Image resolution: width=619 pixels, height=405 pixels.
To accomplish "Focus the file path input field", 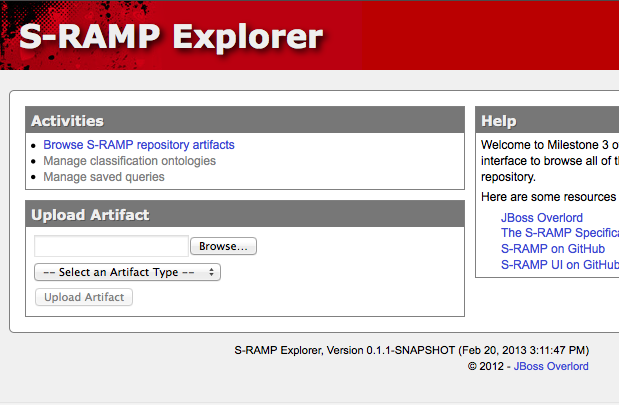I will pyautogui.click(x=111, y=246).
